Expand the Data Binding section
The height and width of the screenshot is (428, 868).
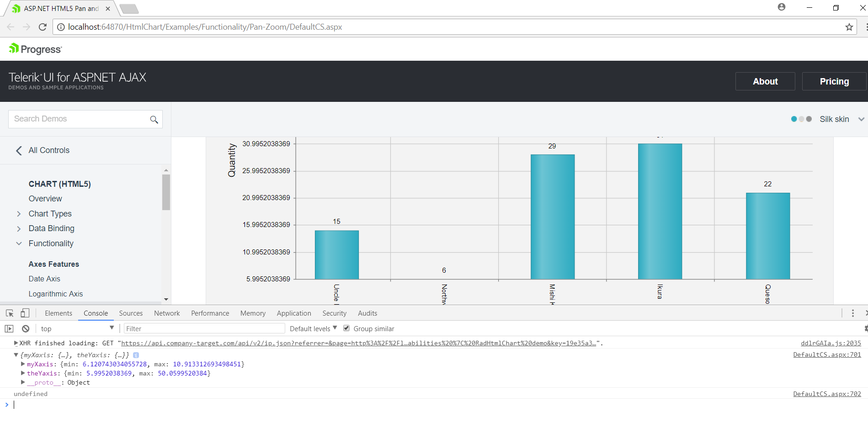click(19, 228)
